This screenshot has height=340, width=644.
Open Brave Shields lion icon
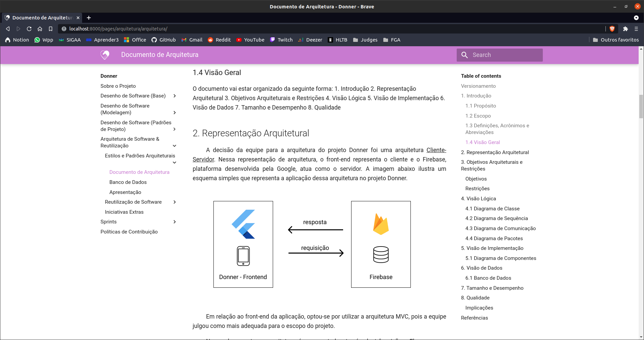[x=612, y=29]
